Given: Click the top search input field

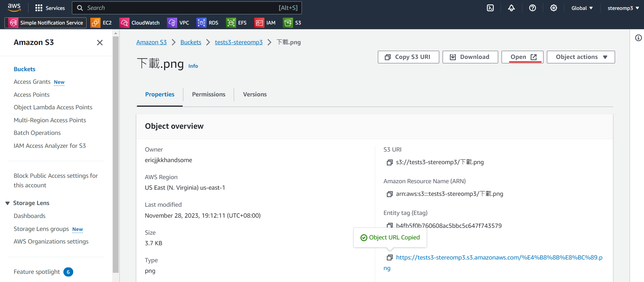Looking at the screenshot, I should (x=187, y=8).
